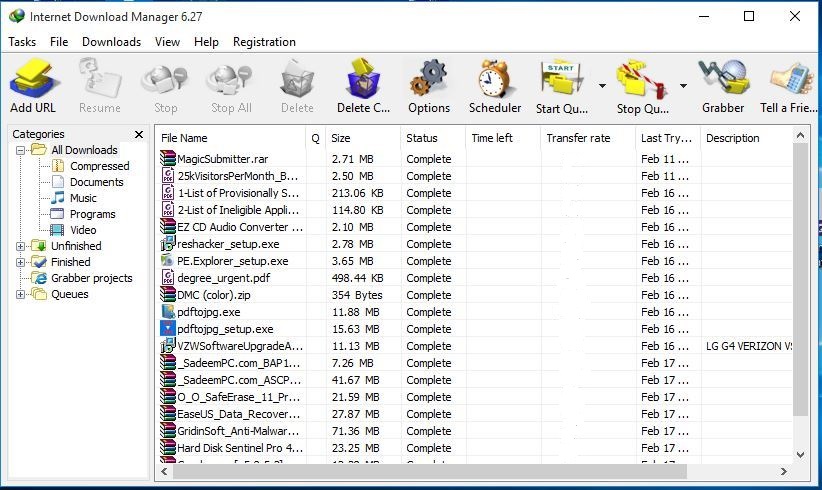This screenshot has height=490, width=822.
Task: Click the Add URL toolbar icon
Action: [33, 79]
